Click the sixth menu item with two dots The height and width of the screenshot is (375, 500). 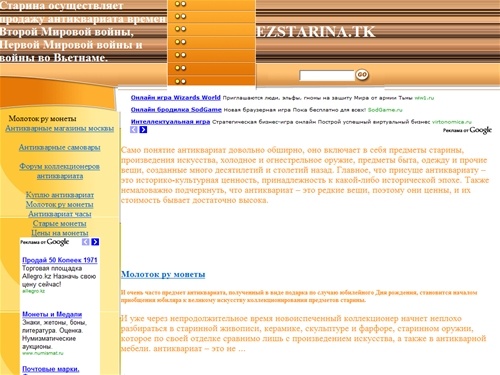pos(211,68)
